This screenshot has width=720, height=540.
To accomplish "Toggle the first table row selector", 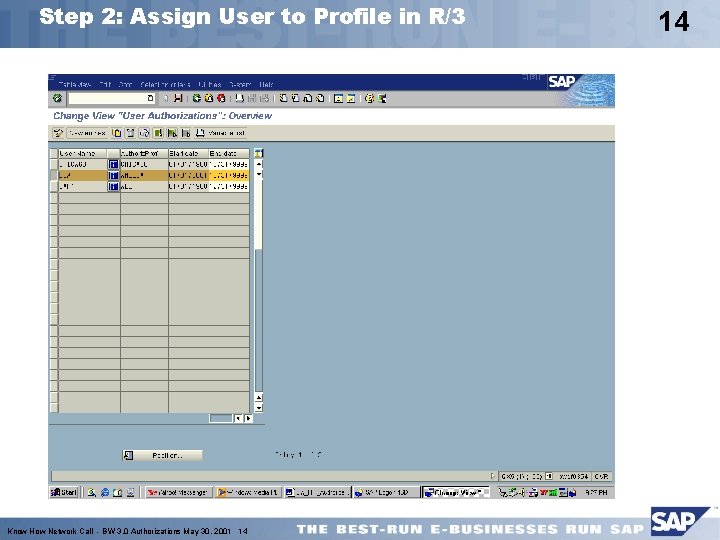I will [x=54, y=164].
